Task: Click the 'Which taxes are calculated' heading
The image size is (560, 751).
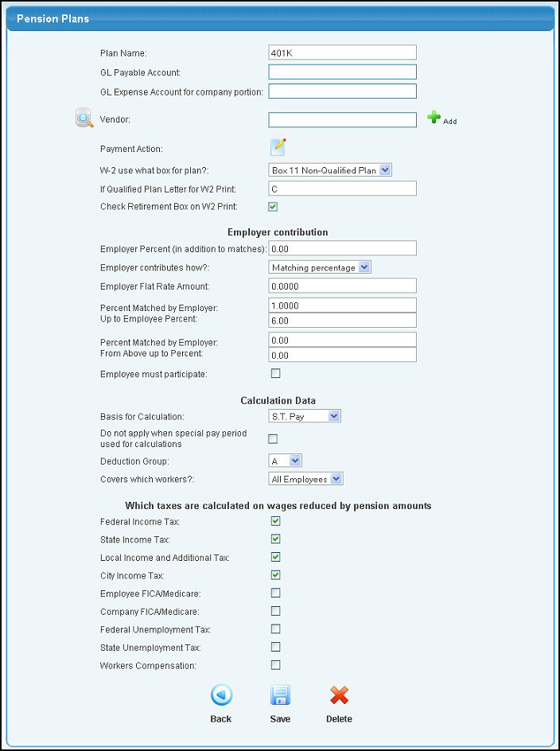Action: 278,506
